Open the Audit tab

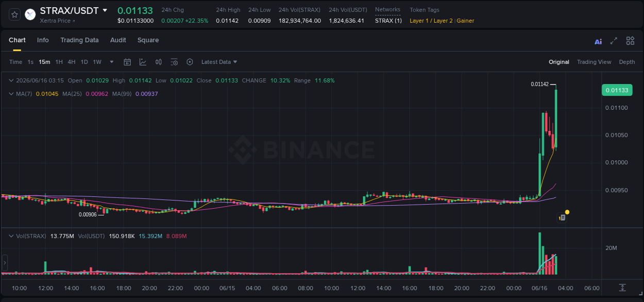coord(118,40)
